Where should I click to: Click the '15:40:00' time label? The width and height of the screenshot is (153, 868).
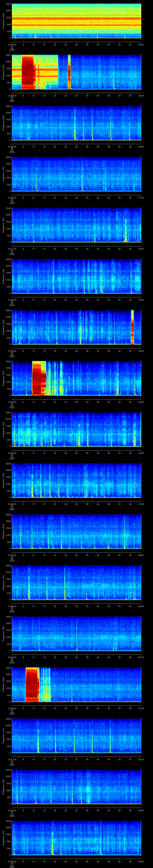[x=12, y=198]
